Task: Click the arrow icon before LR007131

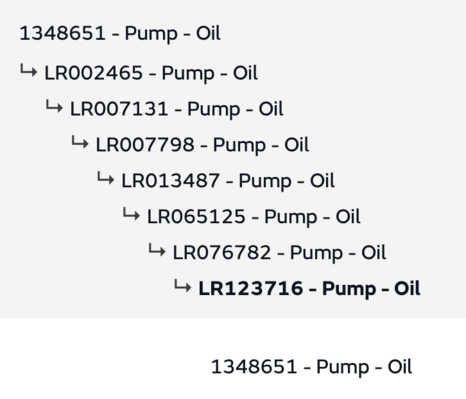Action: (54, 106)
